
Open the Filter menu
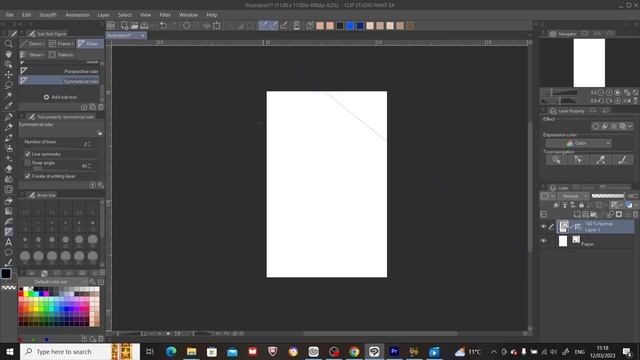165,15
